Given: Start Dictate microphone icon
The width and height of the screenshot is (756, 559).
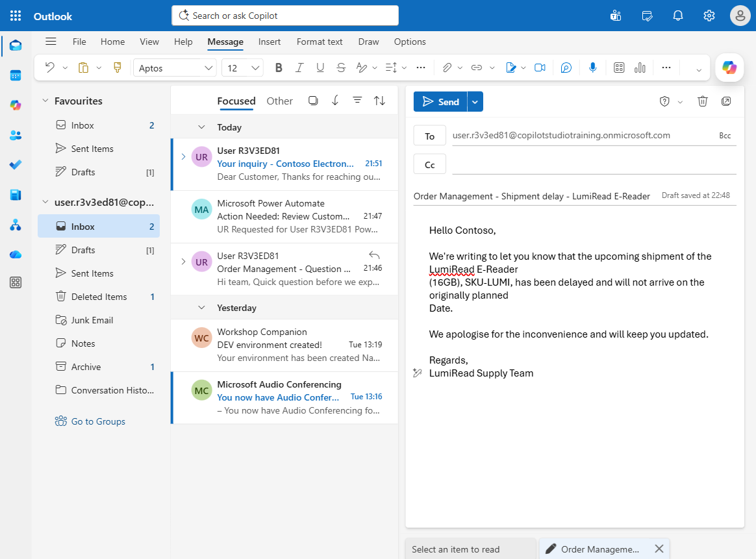Looking at the screenshot, I should (592, 68).
